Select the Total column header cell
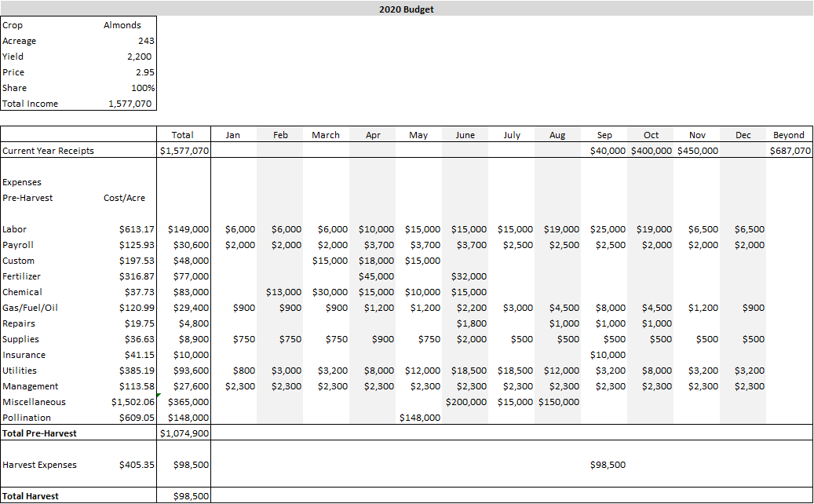Screen dimensions: 814x504 click(182, 134)
